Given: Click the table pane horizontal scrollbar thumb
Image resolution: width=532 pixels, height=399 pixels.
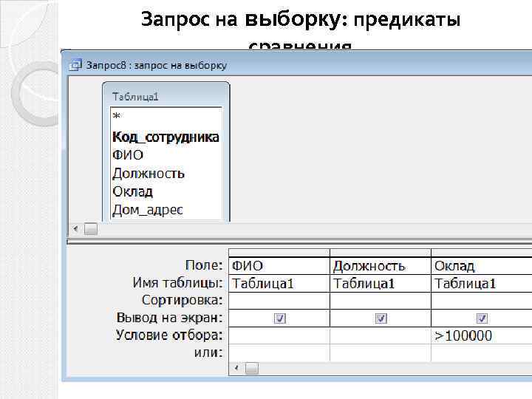Looking at the screenshot, I should coord(91,229).
